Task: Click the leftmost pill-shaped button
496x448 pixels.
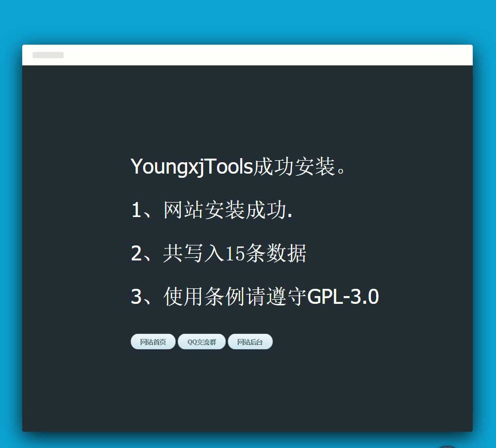Action: pyautogui.click(x=152, y=342)
